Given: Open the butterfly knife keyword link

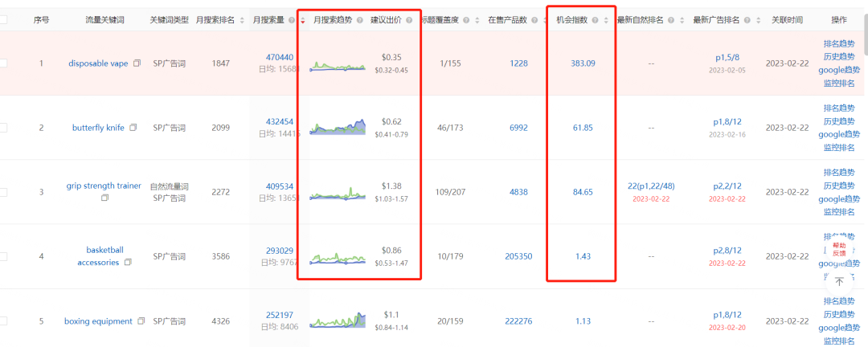Looking at the screenshot, I should point(98,127).
